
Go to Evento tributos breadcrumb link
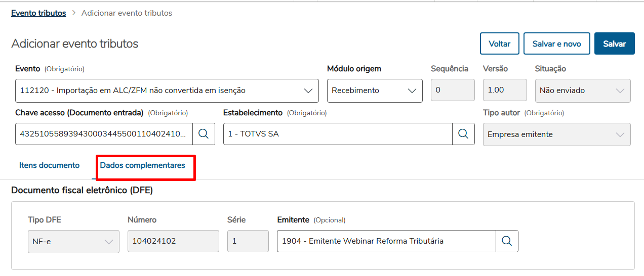pos(38,13)
